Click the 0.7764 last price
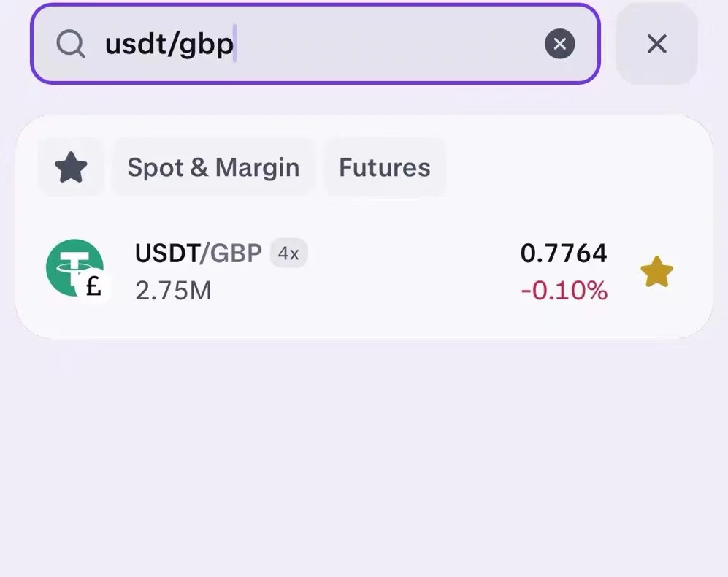The width and height of the screenshot is (728, 577). pos(563,253)
